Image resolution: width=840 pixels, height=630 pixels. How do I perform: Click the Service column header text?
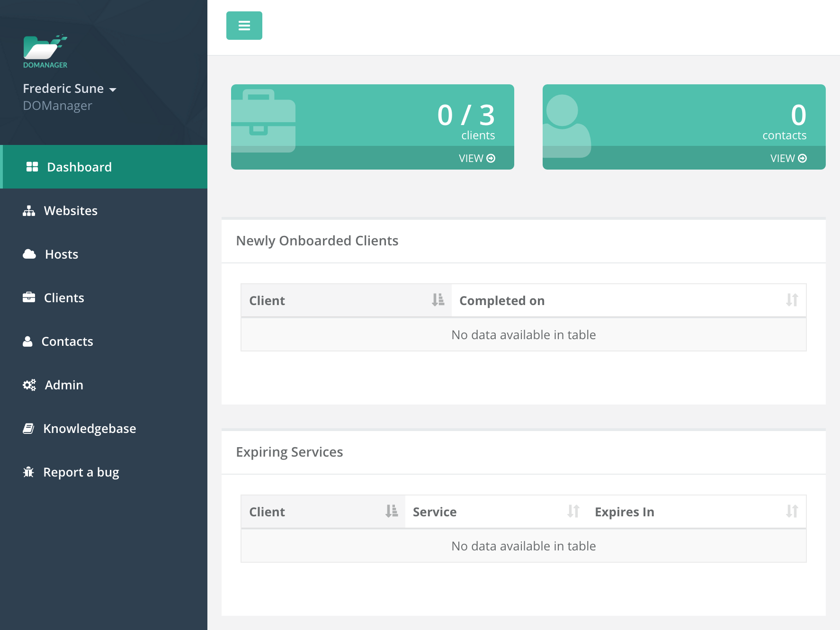435,512
